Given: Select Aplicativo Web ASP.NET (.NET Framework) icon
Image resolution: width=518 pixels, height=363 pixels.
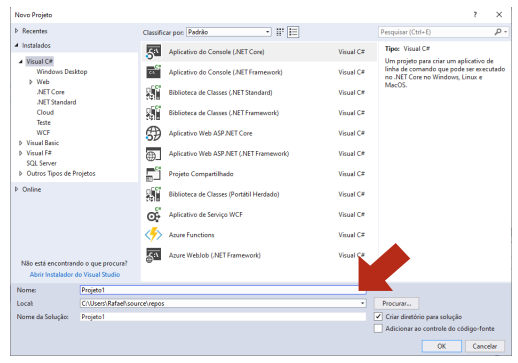Looking at the screenshot, I should point(153,154).
